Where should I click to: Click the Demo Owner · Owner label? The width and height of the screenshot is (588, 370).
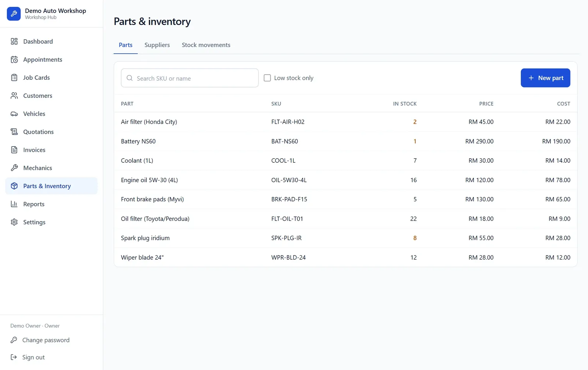35,326
